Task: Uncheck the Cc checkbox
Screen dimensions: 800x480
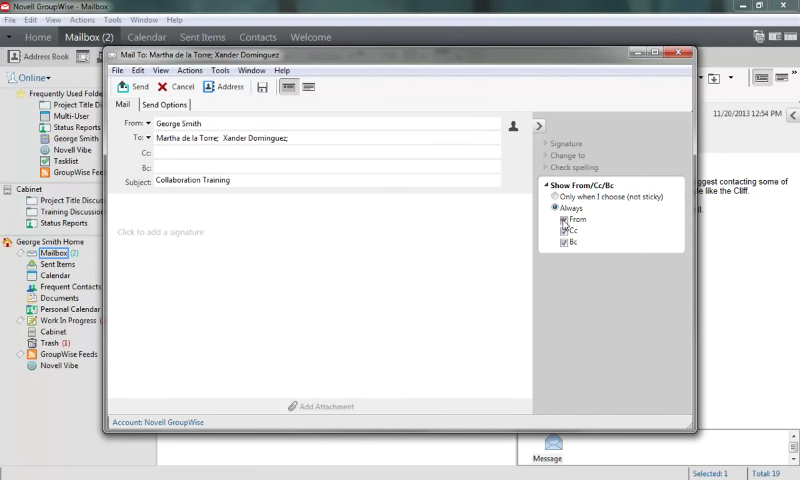Action: click(564, 231)
